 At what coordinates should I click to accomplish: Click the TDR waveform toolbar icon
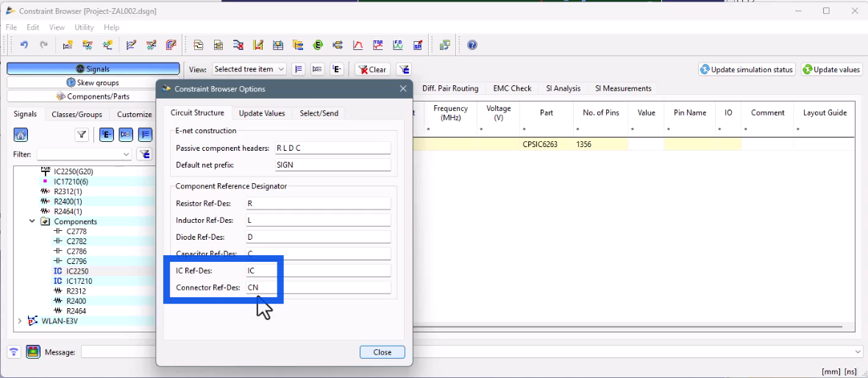(x=378, y=45)
